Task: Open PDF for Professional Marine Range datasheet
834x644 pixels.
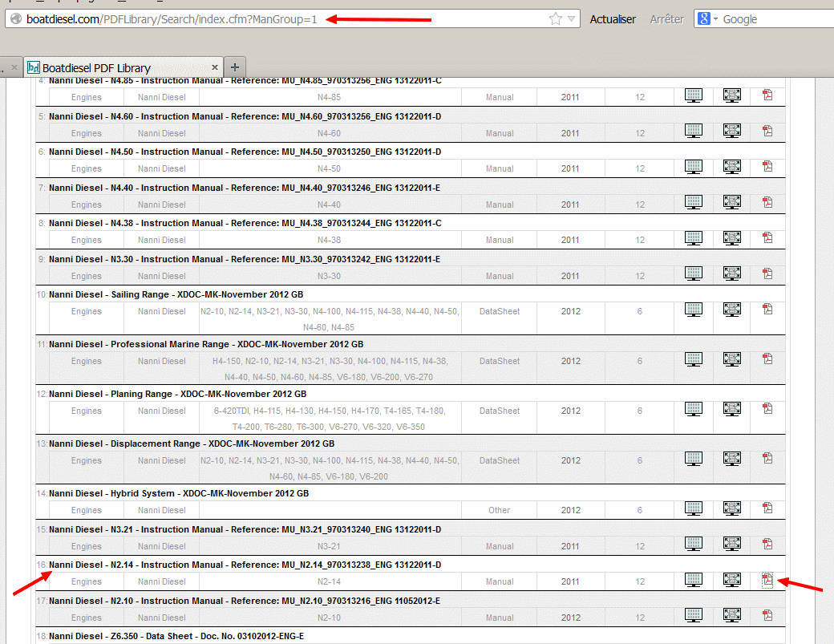Action: (x=767, y=358)
